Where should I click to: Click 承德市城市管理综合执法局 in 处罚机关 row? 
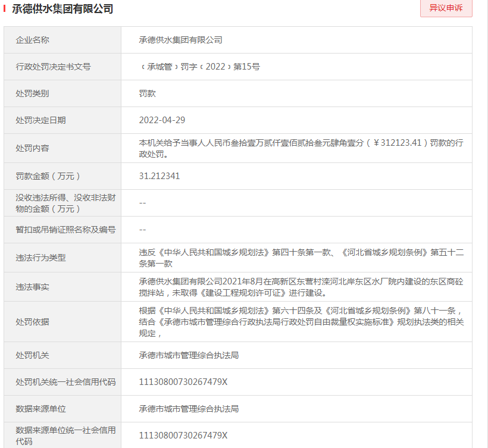(189, 355)
